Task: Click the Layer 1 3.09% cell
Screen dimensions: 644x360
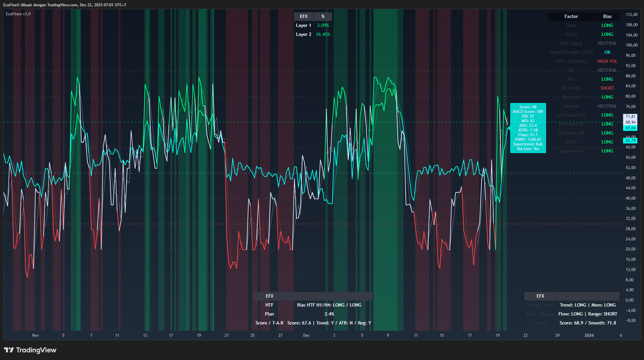Action: tap(323, 25)
